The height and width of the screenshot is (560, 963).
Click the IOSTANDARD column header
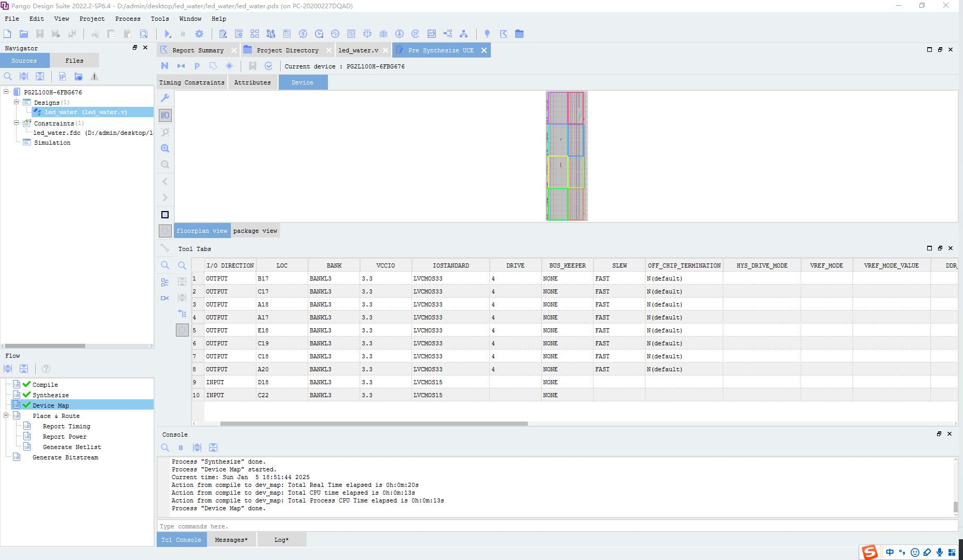[451, 265]
